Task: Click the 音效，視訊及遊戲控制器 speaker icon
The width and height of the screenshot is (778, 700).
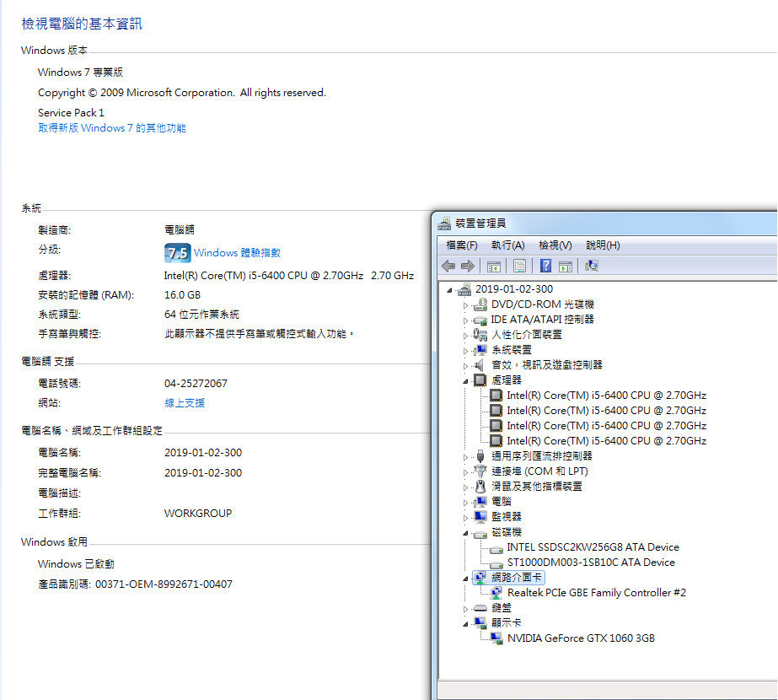Action: click(480, 365)
